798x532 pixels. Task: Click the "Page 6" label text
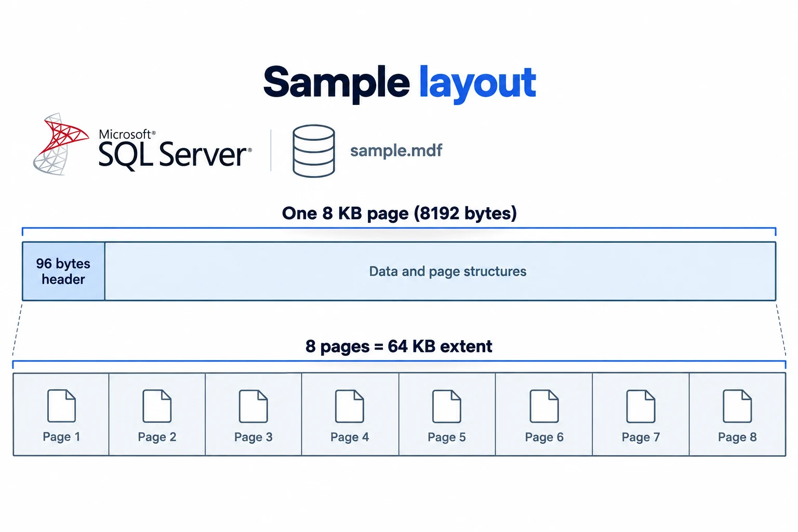tap(544, 437)
